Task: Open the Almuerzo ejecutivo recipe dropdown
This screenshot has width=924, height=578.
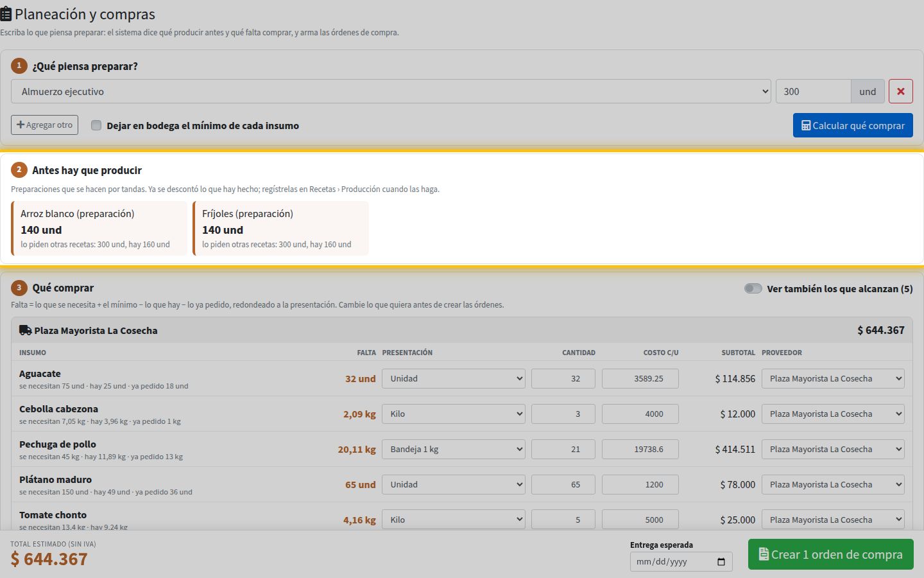Action: [391, 91]
